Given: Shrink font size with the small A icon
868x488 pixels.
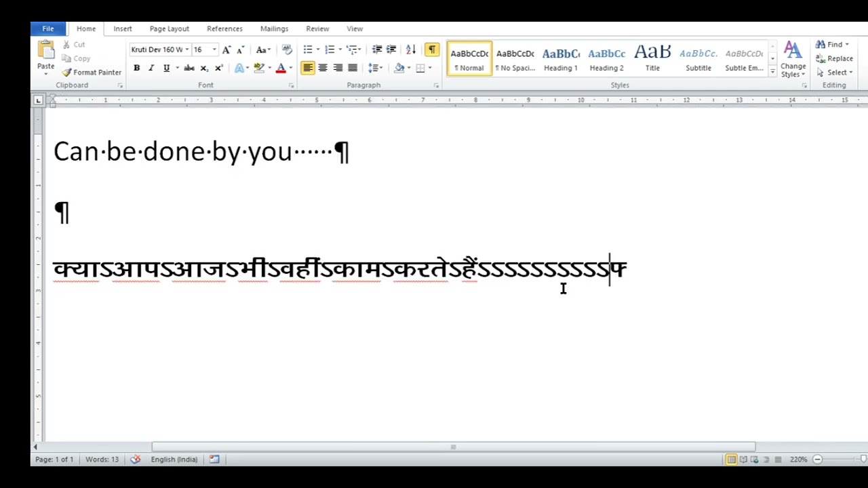Looking at the screenshot, I should [241, 49].
